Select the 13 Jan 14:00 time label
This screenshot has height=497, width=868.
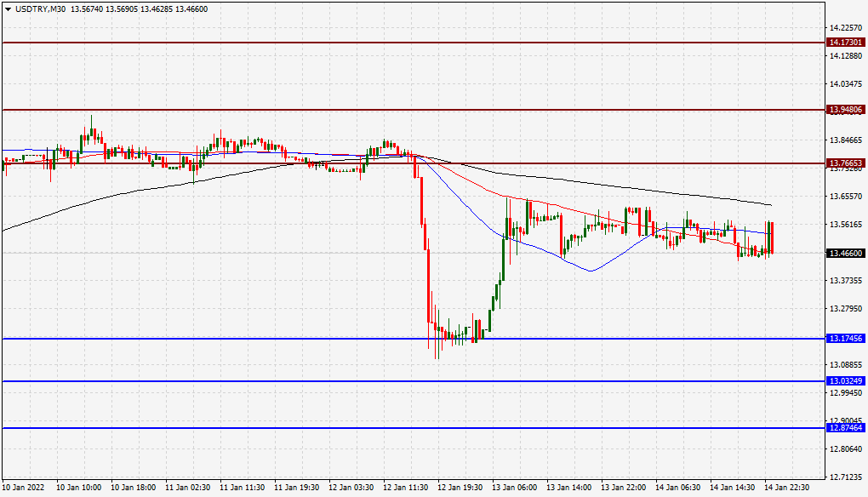coord(569,488)
